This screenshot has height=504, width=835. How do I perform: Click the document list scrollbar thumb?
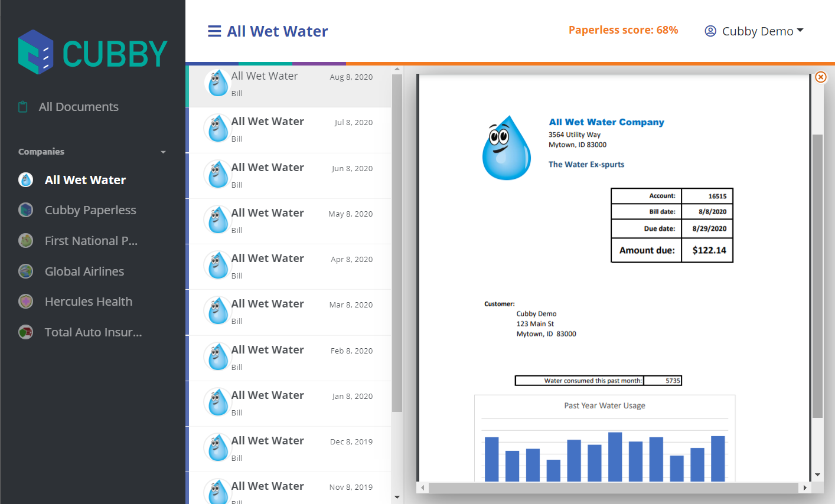tap(397, 243)
